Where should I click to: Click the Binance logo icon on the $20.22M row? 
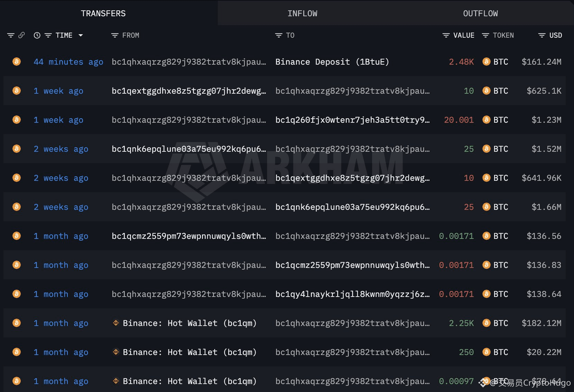coord(116,352)
